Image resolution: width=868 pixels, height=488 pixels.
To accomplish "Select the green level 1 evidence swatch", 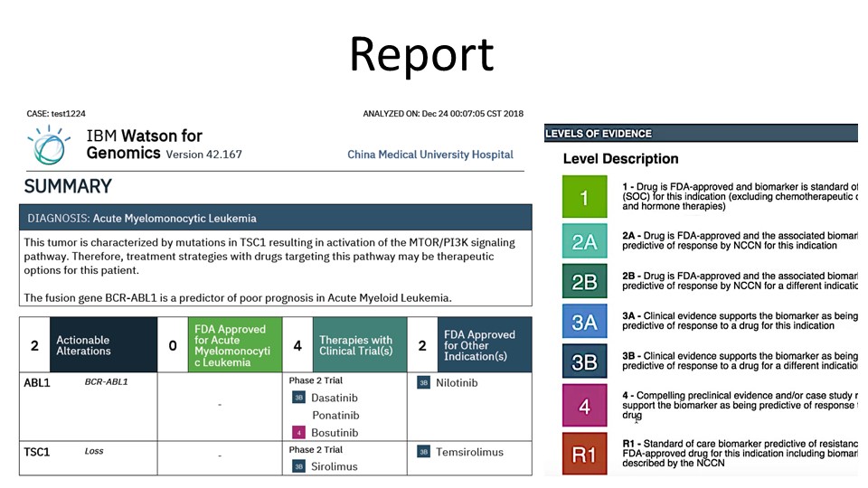I will point(585,197).
